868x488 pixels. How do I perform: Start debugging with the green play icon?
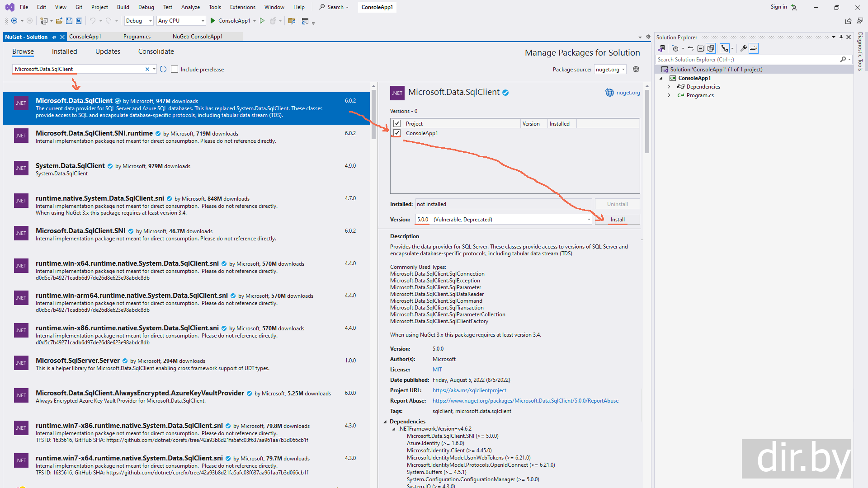[x=213, y=21]
